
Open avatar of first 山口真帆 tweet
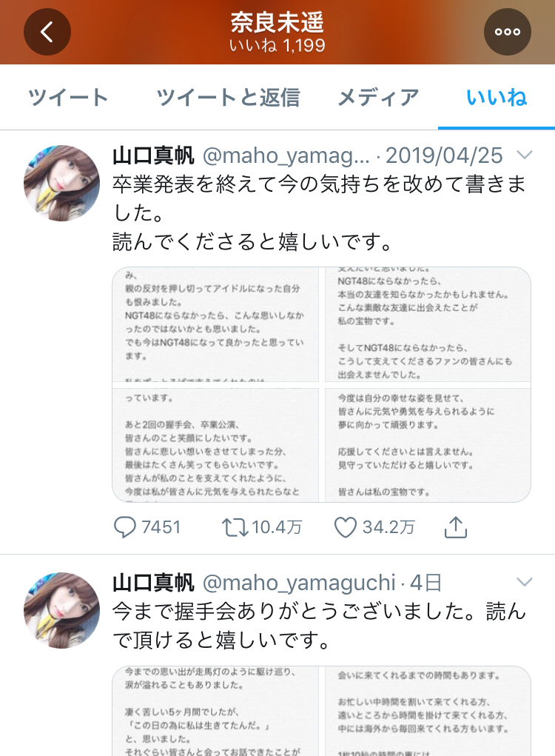coord(61,183)
